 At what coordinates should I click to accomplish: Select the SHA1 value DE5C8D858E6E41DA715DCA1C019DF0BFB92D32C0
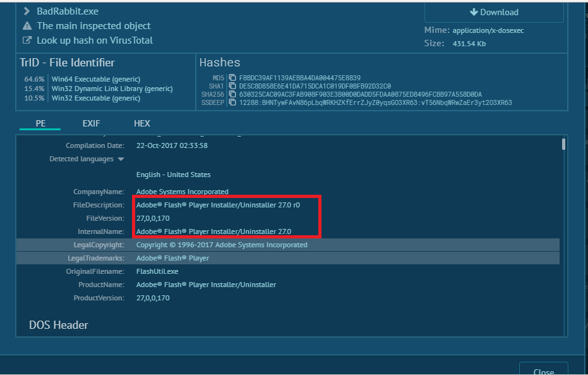315,86
